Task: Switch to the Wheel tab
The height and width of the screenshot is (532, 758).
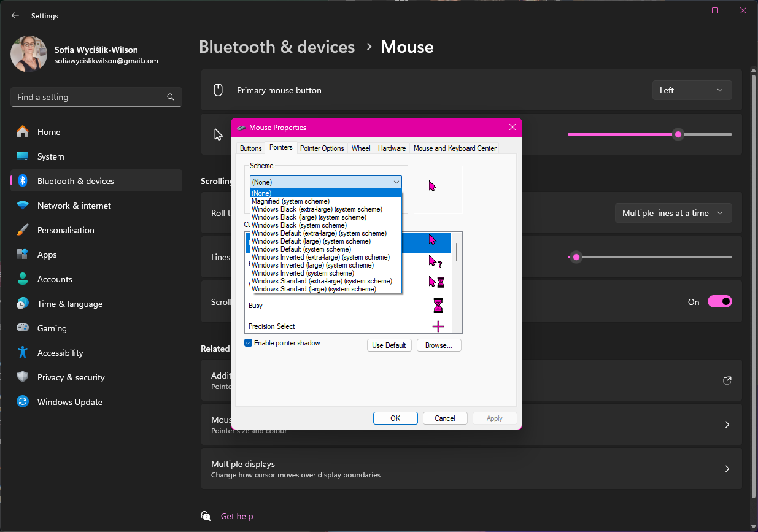Action: click(x=361, y=148)
